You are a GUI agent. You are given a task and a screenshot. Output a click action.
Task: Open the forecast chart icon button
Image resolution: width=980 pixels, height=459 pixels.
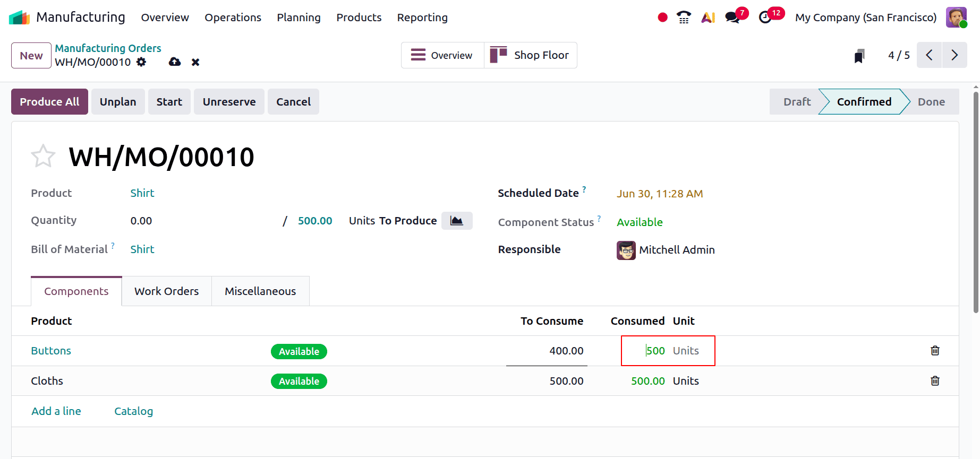457,221
